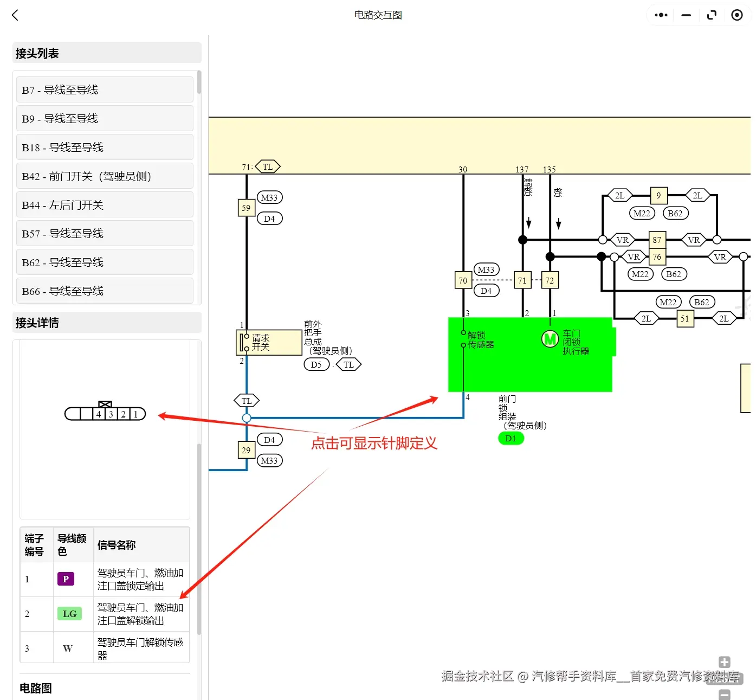Click the B62 oval above terminal 51
The height and width of the screenshot is (700, 756).
[x=702, y=302]
